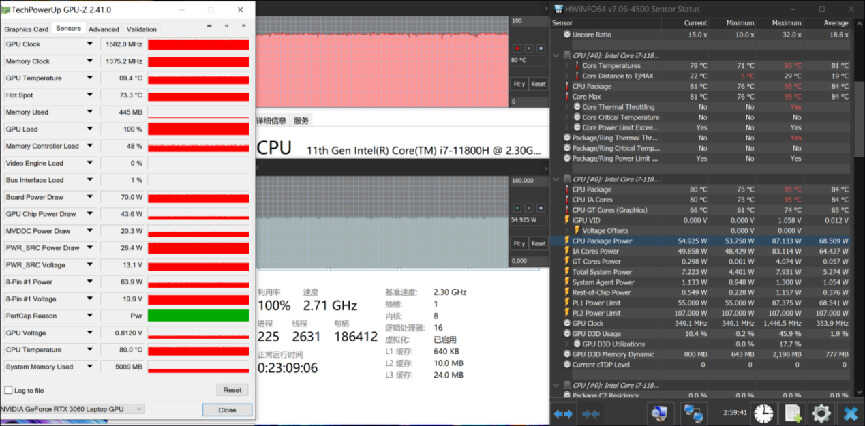Click GPU-Z title bar app icon
865x426 pixels.
pos(6,9)
